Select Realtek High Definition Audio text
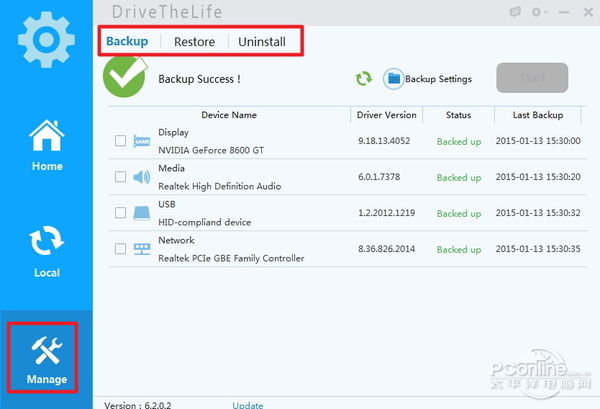This screenshot has width=600, height=409. pyautogui.click(x=220, y=186)
